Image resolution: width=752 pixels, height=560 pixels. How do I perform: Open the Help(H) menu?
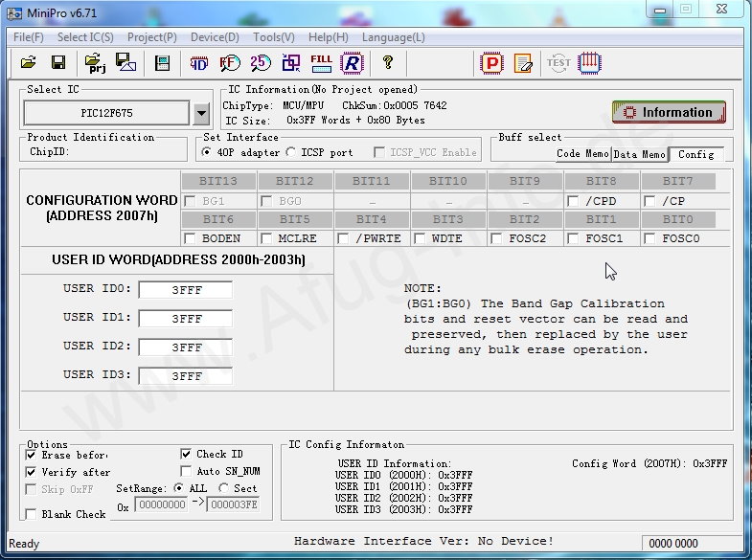pos(328,37)
